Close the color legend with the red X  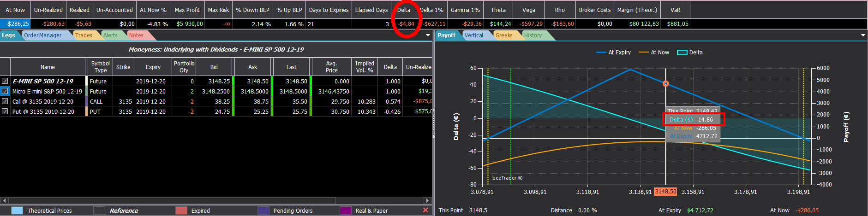(425, 210)
